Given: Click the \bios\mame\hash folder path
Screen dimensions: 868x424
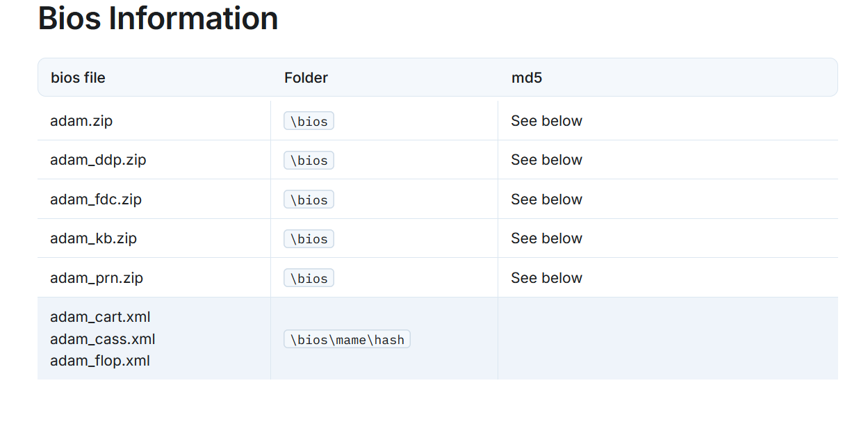Looking at the screenshot, I should click(347, 339).
